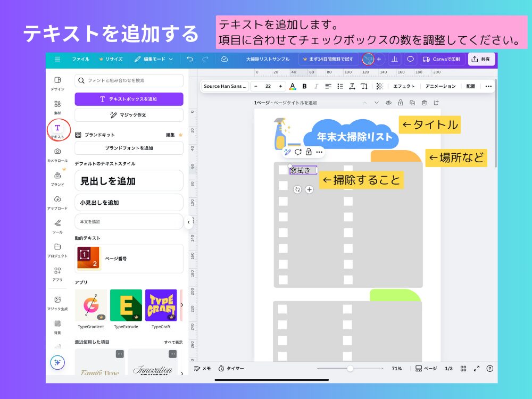Viewport: 532px width, 399px height.
Task: Enable text alignment option in toolbar
Action: coord(328,86)
